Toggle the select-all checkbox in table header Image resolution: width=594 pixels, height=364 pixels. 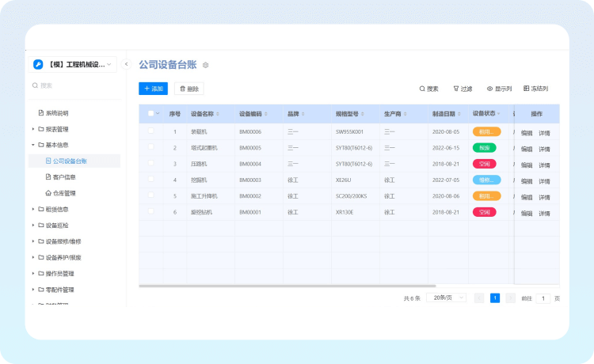[x=150, y=114]
